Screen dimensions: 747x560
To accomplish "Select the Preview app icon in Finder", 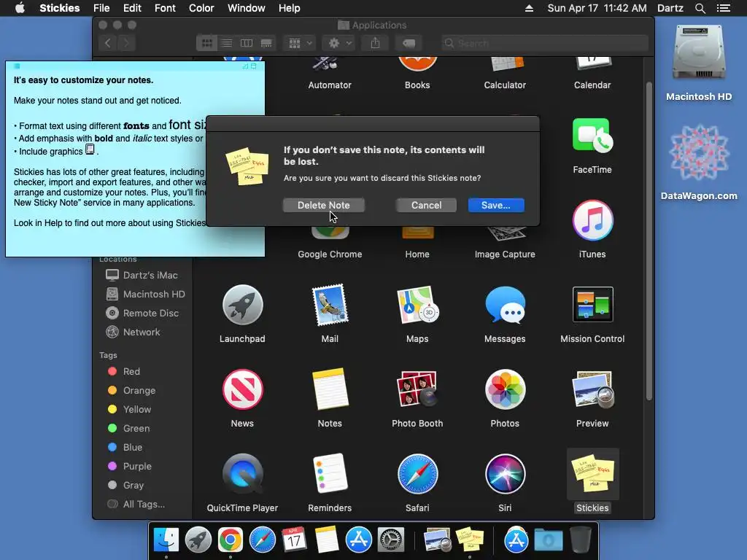I will click(x=592, y=389).
